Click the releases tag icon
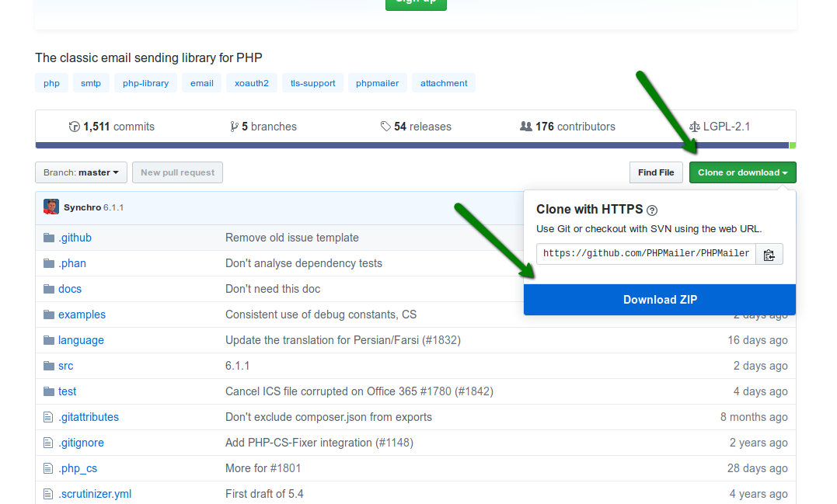Viewport: 837px width, 504px height. (385, 127)
